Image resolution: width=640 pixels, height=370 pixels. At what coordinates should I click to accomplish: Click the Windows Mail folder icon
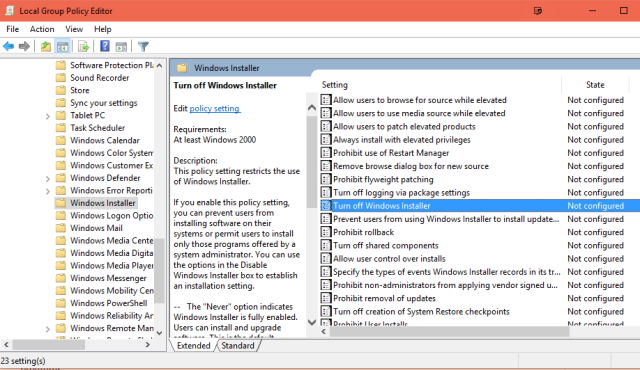[x=61, y=228]
